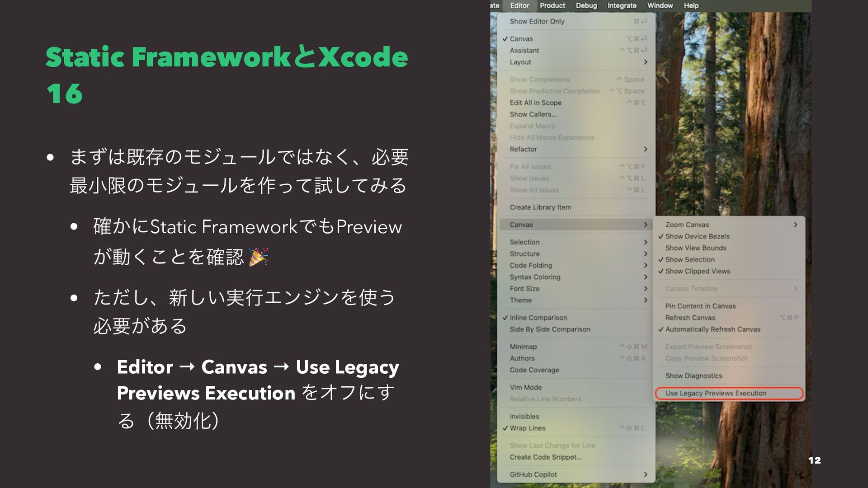Viewport: 868px width, 488px height.
Task: Select Side By Side Comparison
Action: tap(576, 330)
